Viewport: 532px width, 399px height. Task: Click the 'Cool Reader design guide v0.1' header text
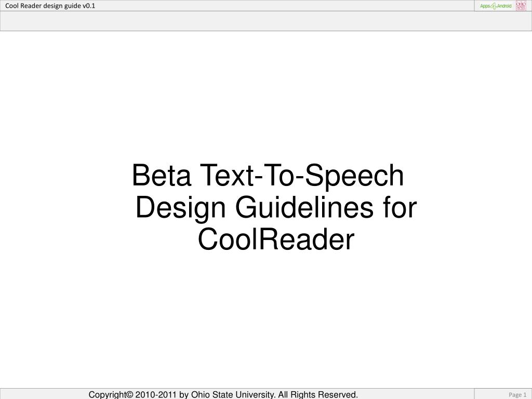click(50, 6)
